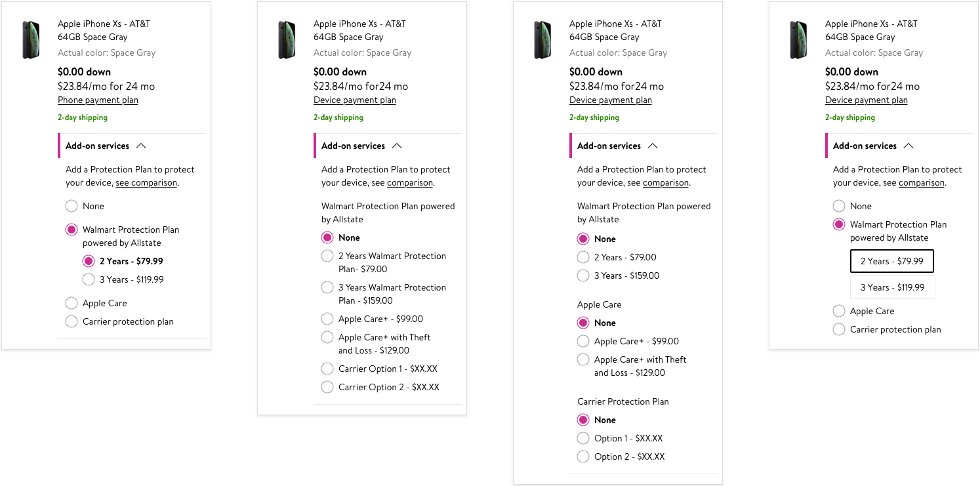Select the "2 Years - $79.00" radio

pyautogui.click(x=583, y=257)
